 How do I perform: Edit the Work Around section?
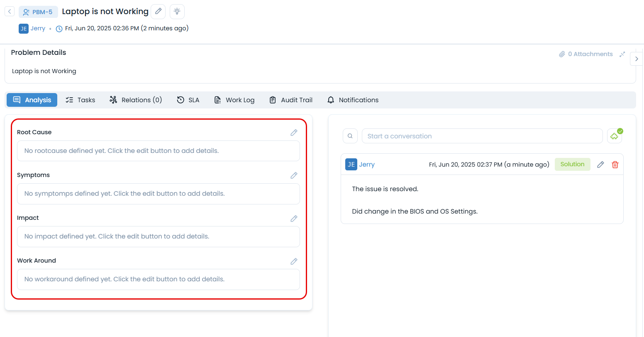294,261
